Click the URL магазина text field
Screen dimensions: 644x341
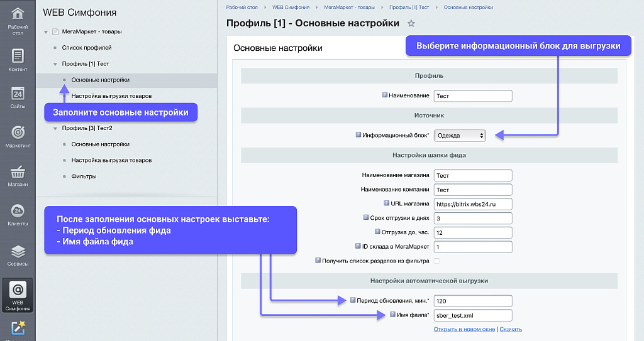coord(473,204)
